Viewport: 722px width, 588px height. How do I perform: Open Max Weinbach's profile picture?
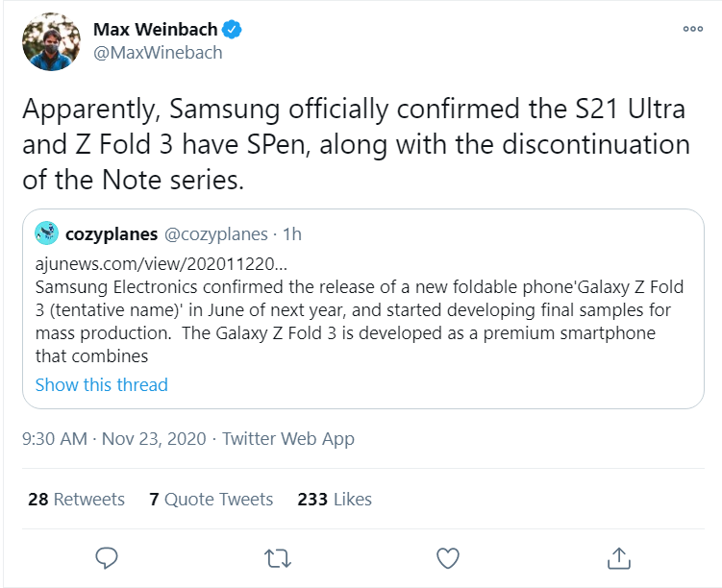51,42
